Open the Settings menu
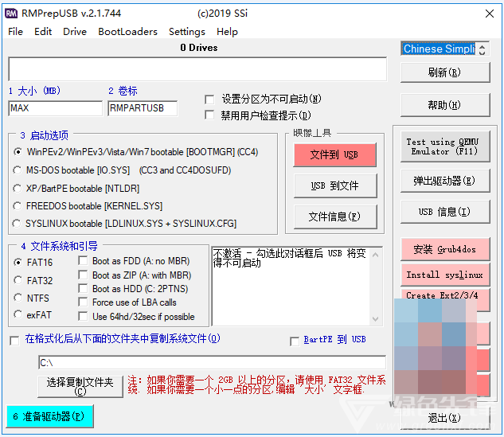The height and width of the screenshot is (437, 504). (187, 32)
